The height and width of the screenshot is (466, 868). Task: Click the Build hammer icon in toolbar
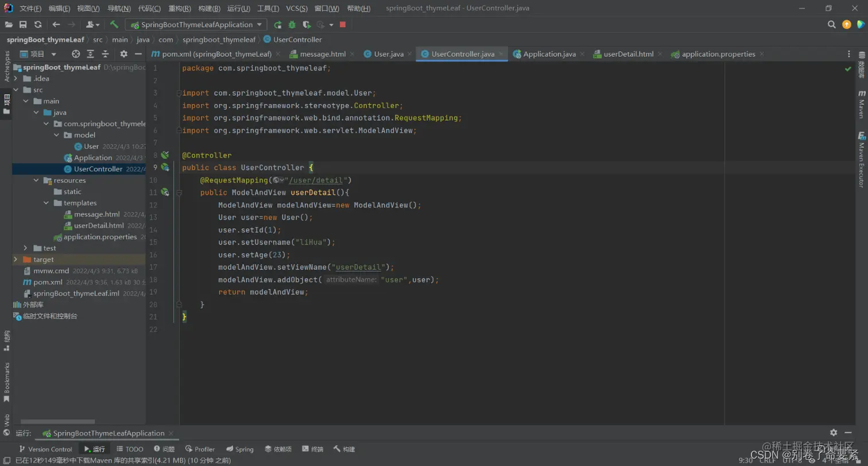coord(114,25)
